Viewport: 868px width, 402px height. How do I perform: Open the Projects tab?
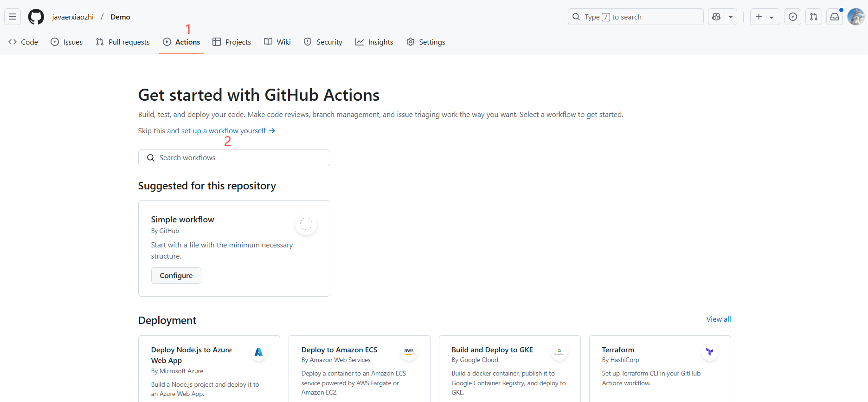232,42
